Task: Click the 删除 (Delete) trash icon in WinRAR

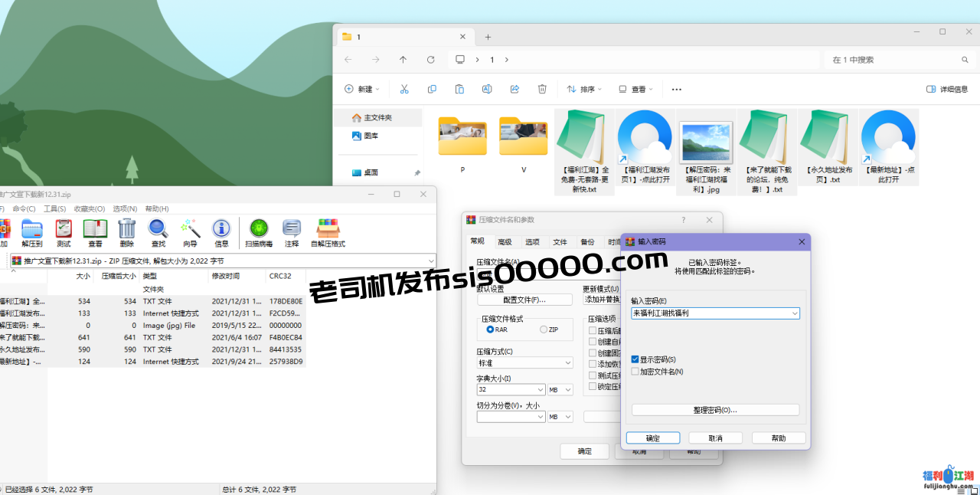Action: click(x=126, y=230)
